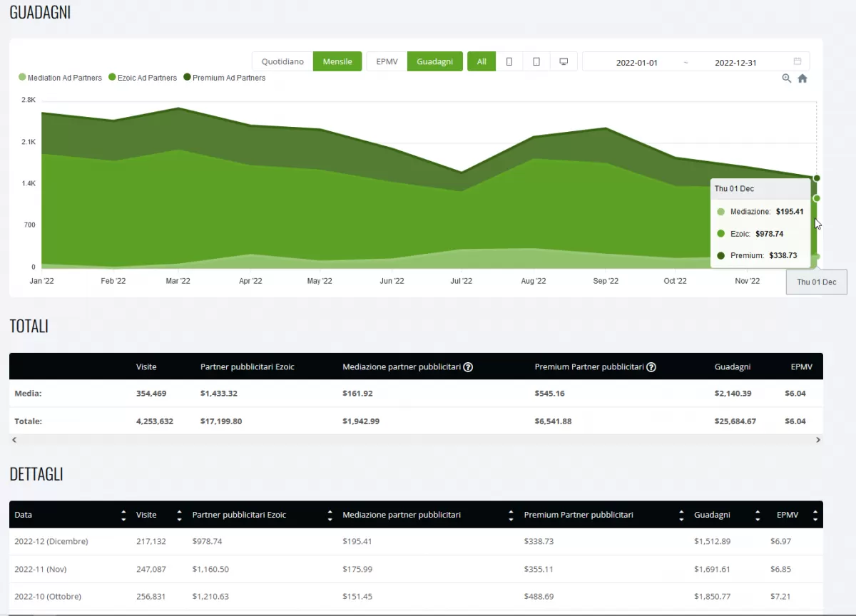Sort details table by Visite column
The width and height of the screenshot is (856, 616).
(179, 515)
